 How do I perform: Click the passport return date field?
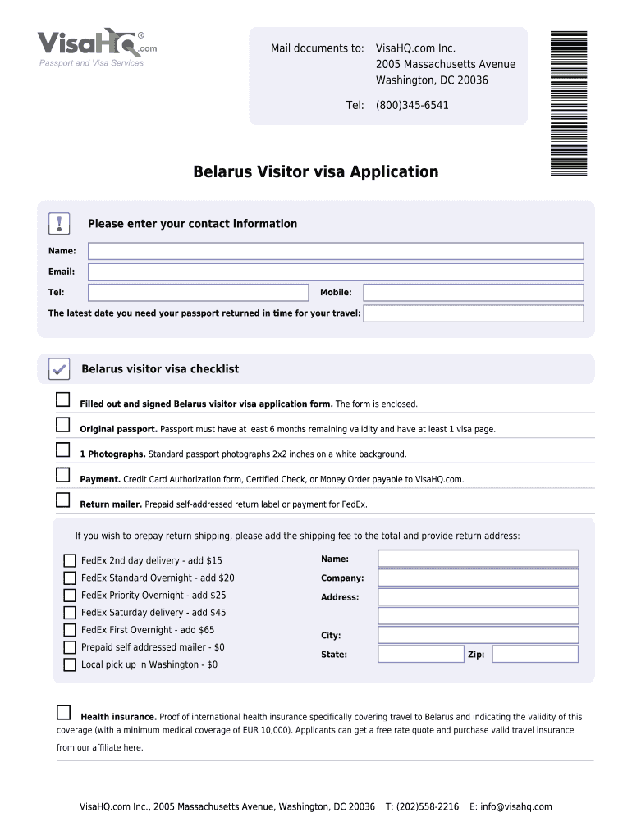[x=474, y=313]
